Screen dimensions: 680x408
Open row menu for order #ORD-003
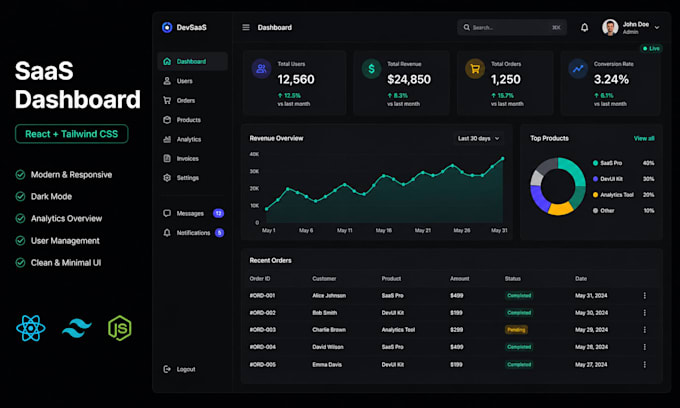[644, 330]
